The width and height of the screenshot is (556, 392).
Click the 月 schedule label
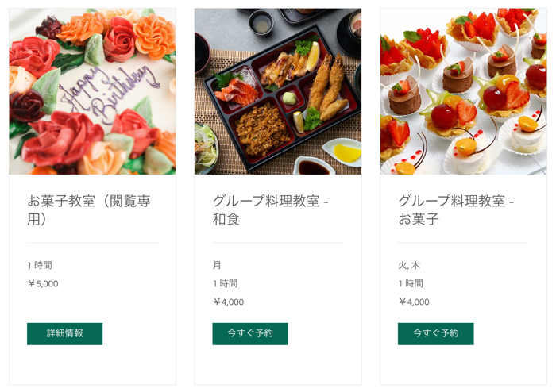point(217,265)
